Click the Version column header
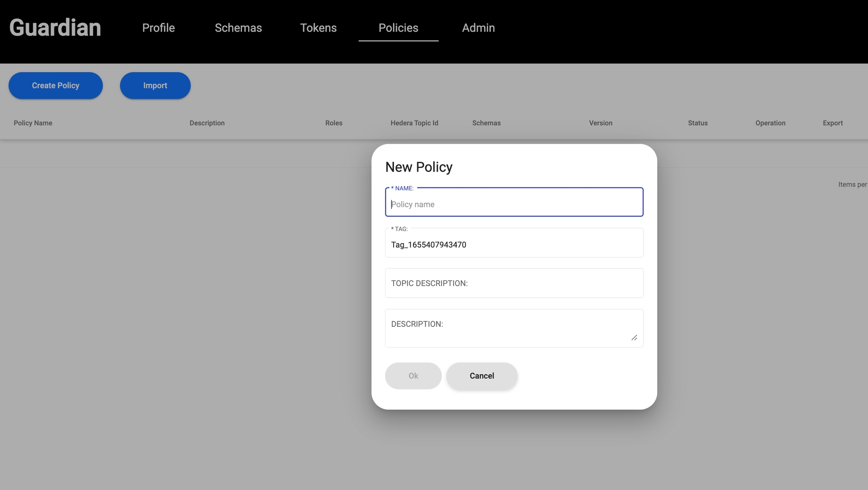868x490 pixels. (601, 123)
